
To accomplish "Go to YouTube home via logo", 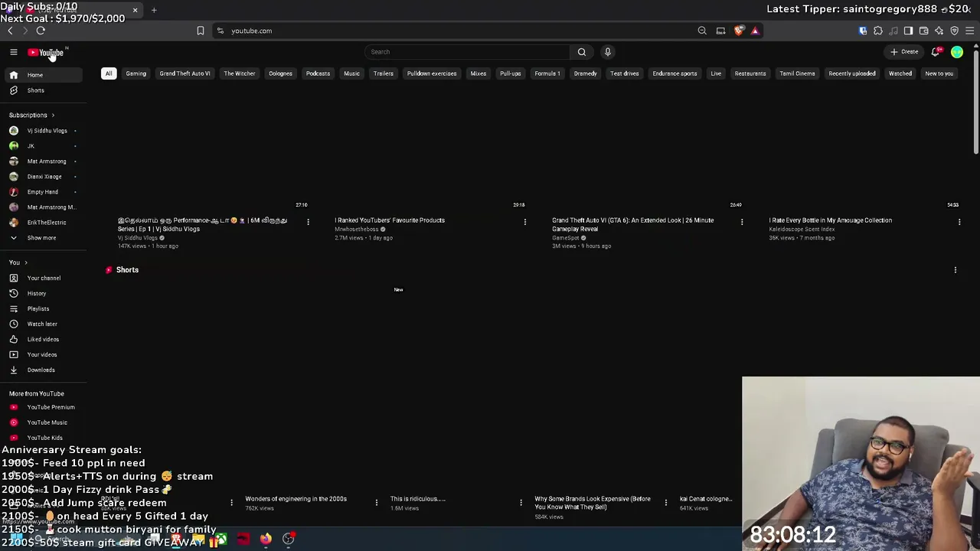I will click(x=47, y=52).
